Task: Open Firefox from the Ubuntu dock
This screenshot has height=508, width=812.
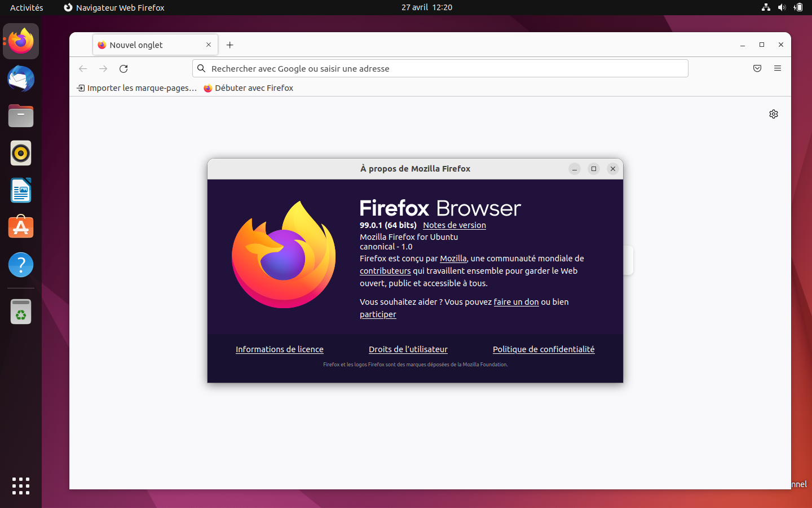Action: [x=21, y=41]
